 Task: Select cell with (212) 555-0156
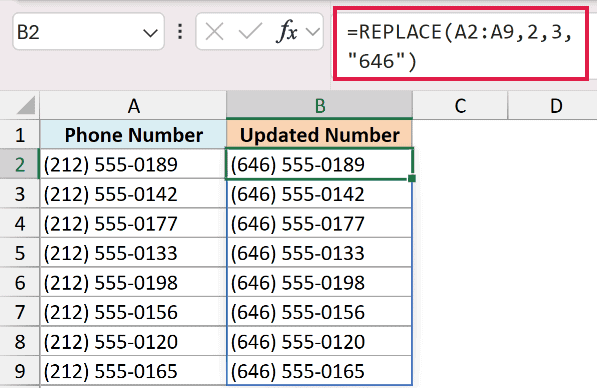[133, 312]
